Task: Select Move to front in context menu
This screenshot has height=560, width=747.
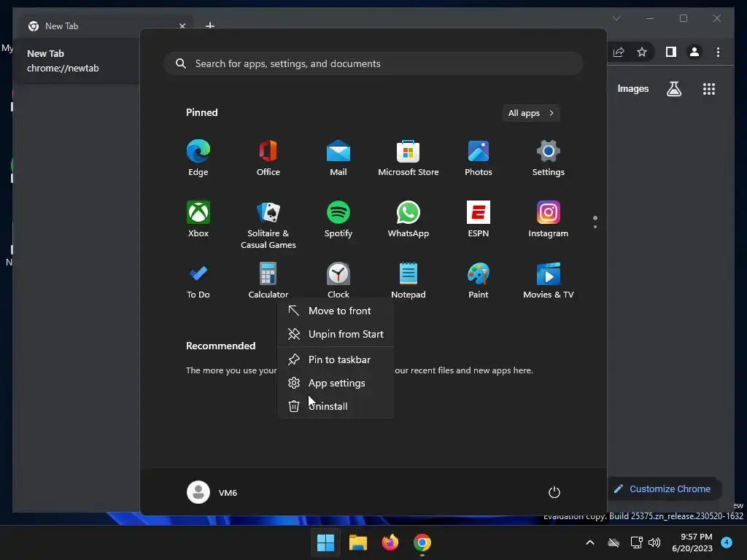Action: (x=336, y=311)
